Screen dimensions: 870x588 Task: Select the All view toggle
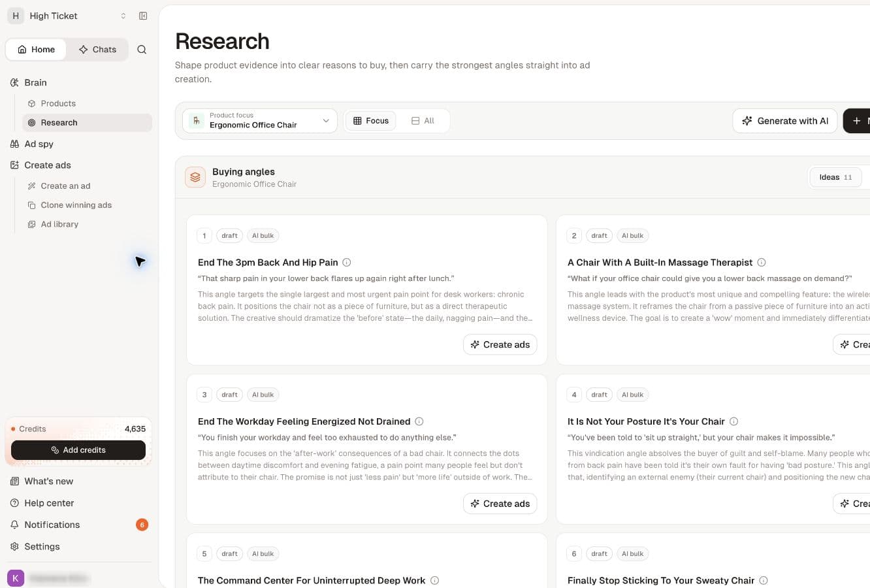(423, 121)
